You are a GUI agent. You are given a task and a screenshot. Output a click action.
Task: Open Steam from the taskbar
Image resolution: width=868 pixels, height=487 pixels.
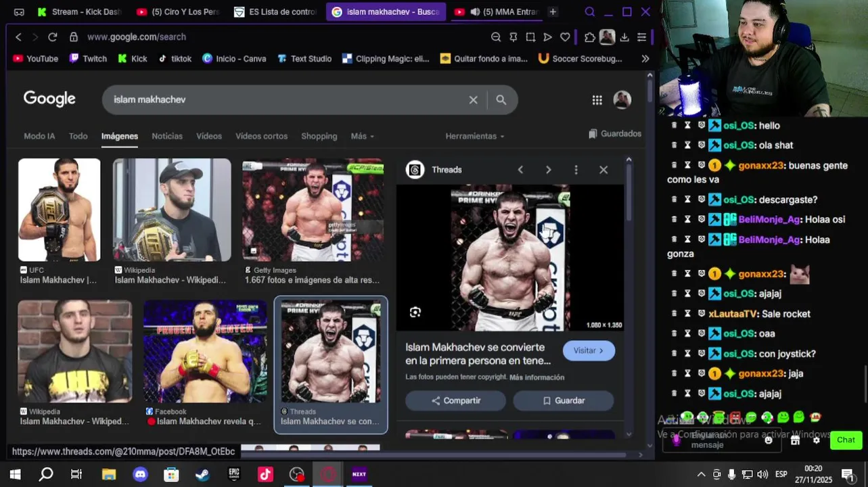[202, 474]
